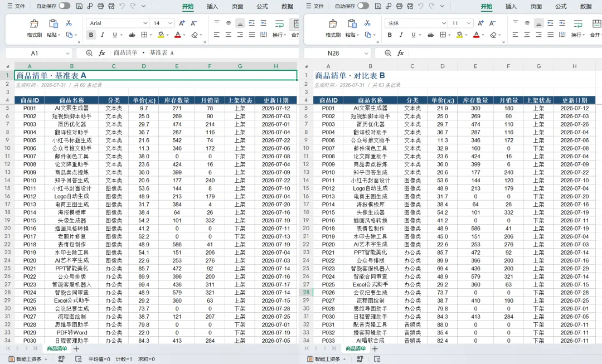Click the save icon in left window
Viewport: 602px width, 364px height.
point(79,6)
